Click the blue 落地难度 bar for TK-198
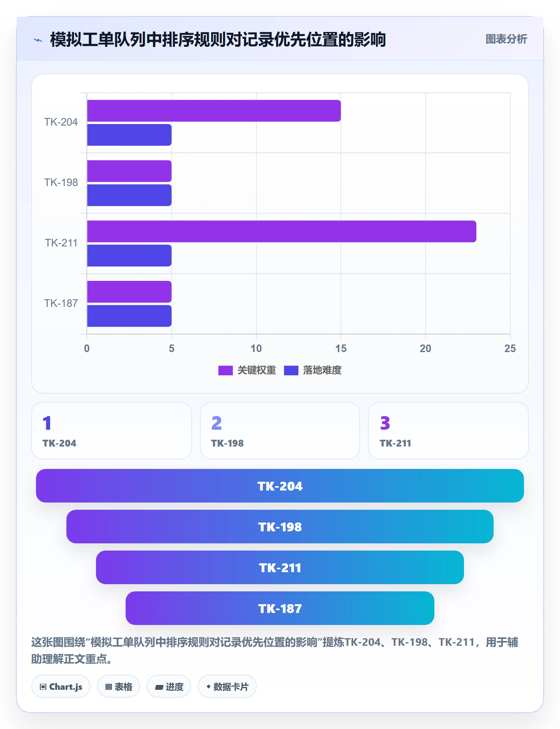The width and height of the screenshot is (560, 729). click(129, 195)
